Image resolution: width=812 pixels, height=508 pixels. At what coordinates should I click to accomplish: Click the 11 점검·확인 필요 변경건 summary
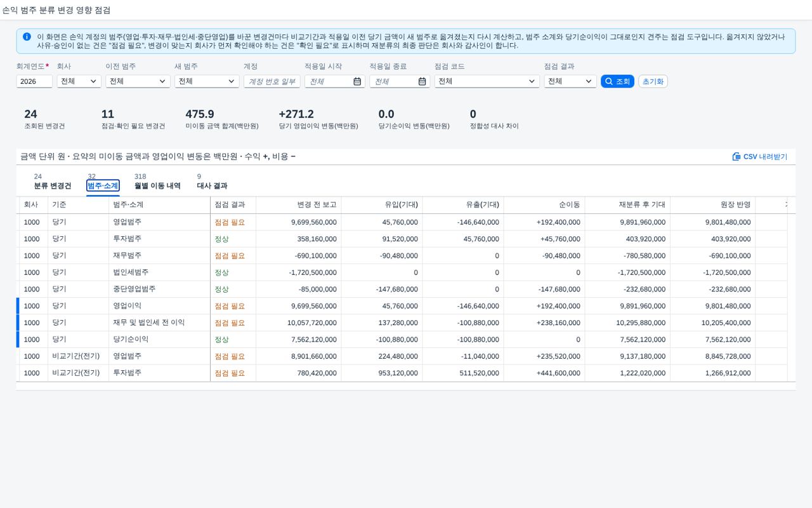pos(133,119)
